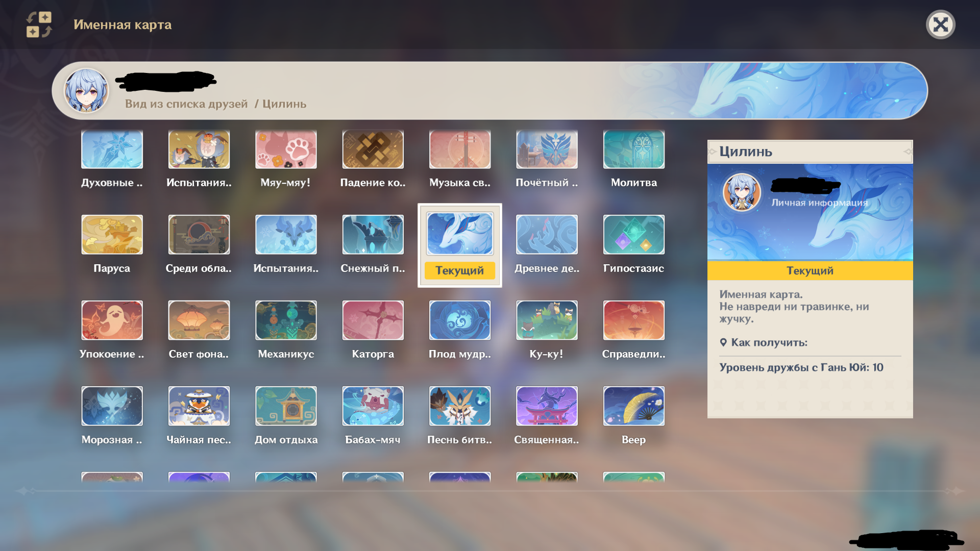Select the Механикус namecard

286,320
